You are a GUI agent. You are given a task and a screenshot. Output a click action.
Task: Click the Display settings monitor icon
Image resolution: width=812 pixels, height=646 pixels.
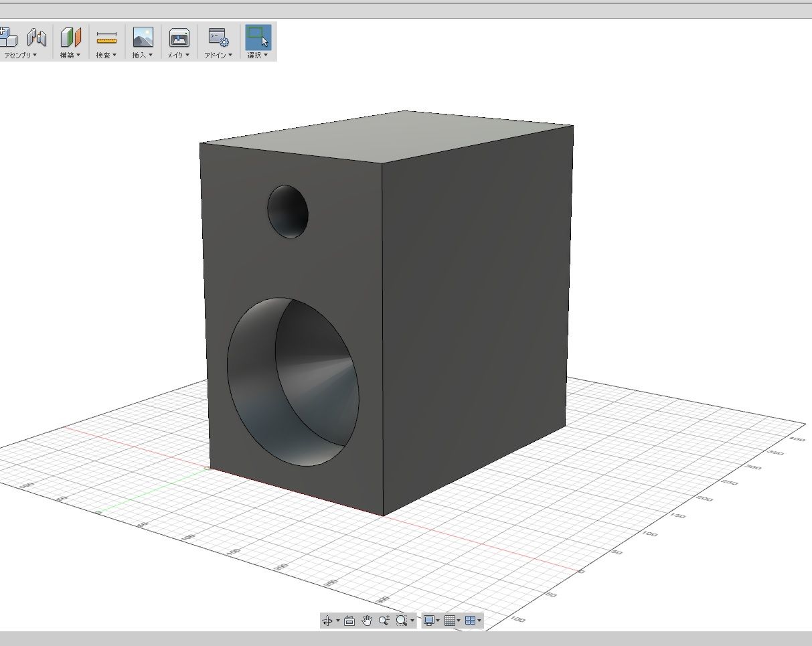click(x=429, y=621)
